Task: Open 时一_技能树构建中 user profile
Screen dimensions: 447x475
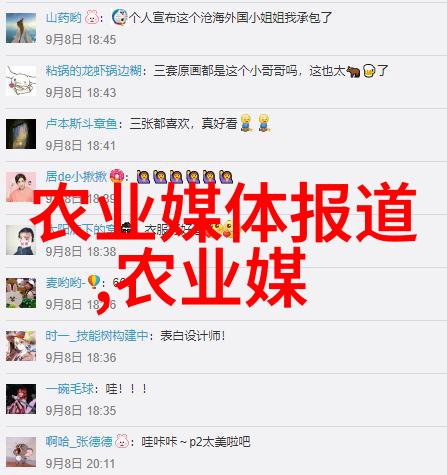Action: (97, 336)
